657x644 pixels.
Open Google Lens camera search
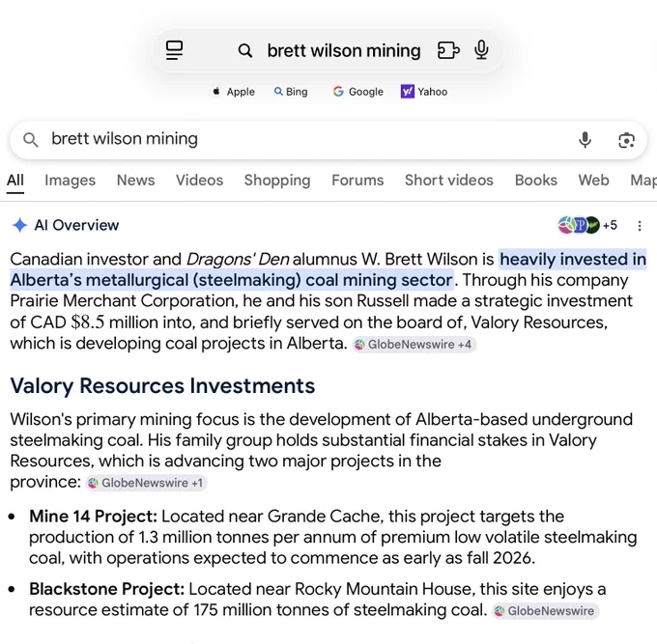626,140
